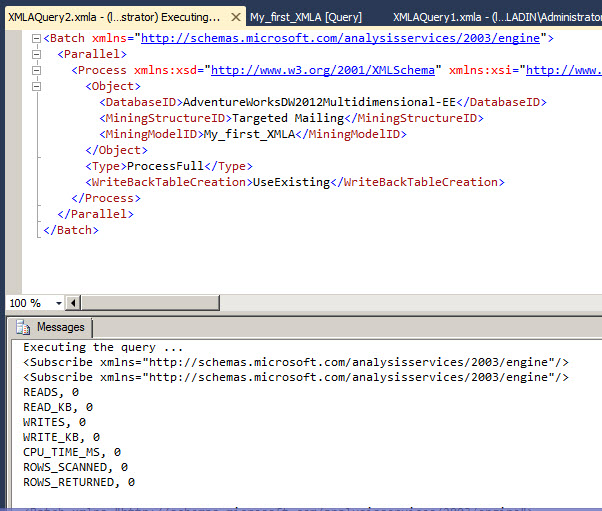Click the 'READS, 0' message line
Viewport: 602px width, 511px height.
(x=51, y=392)
